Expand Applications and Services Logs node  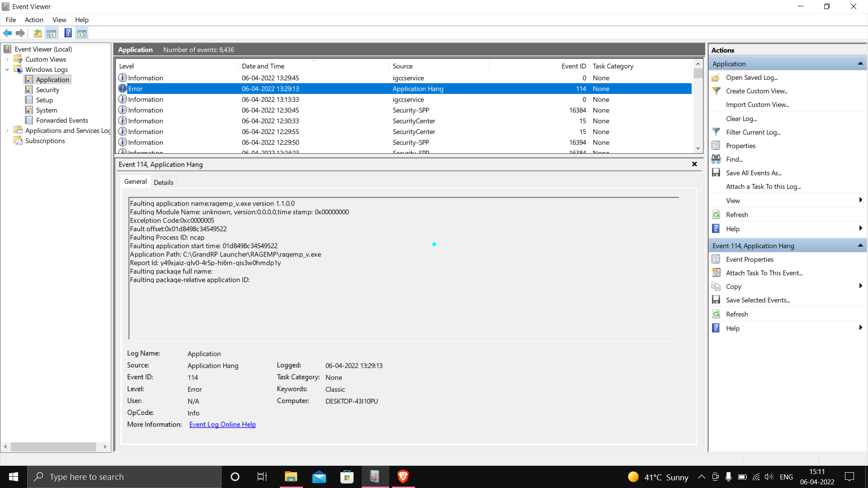tap(7, 131)
